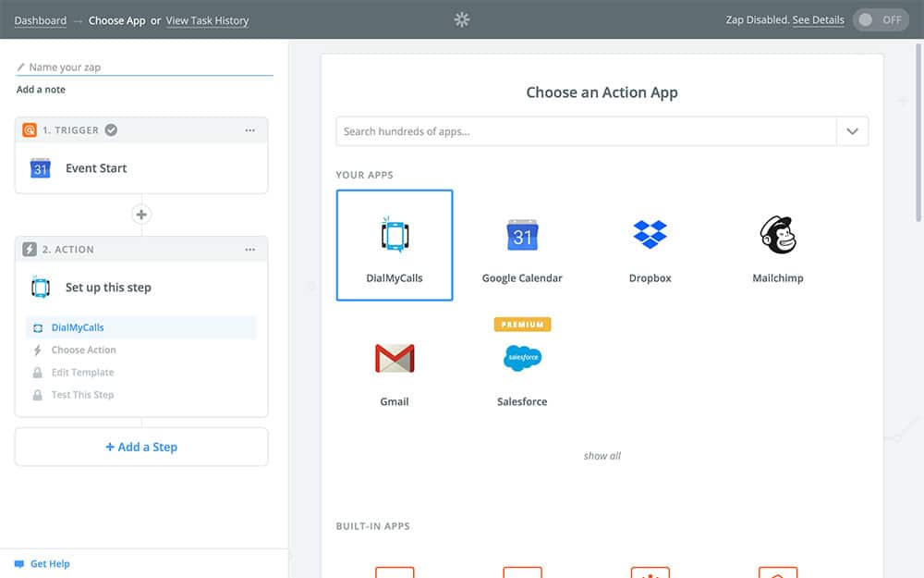Toggle the Zap ON/OFF switch
This screenshot has height=578, width=924.
click(x=881, y=19)
